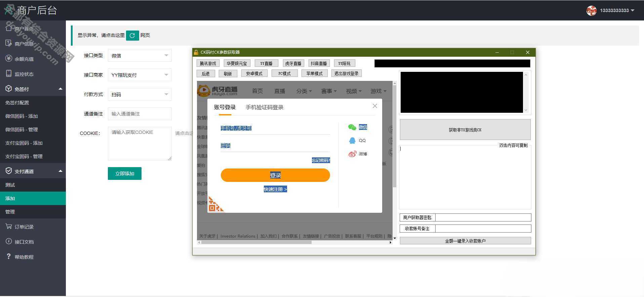
Task: Click the 华夏银元宝 button
Action: [x=237, y=63]
